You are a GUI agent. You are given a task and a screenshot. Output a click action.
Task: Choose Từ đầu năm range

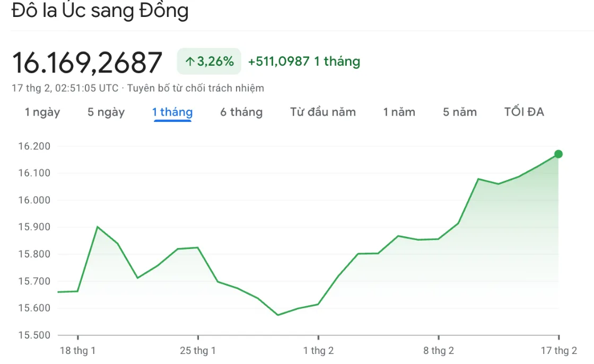point(323,112)
